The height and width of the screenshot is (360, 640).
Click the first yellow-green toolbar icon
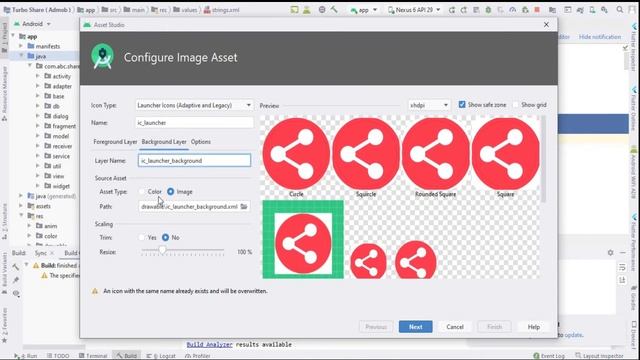coord(295,9)
